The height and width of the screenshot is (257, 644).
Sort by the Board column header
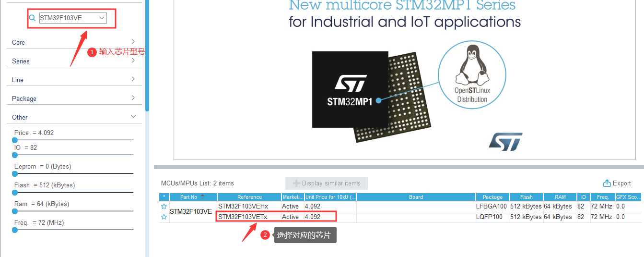pyautogui.click(x=416, y=197)
